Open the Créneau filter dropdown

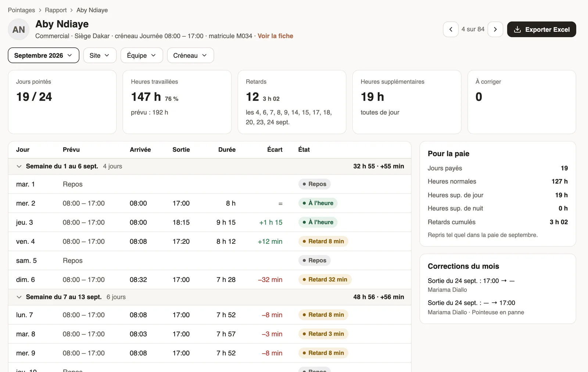pos(190,55)
